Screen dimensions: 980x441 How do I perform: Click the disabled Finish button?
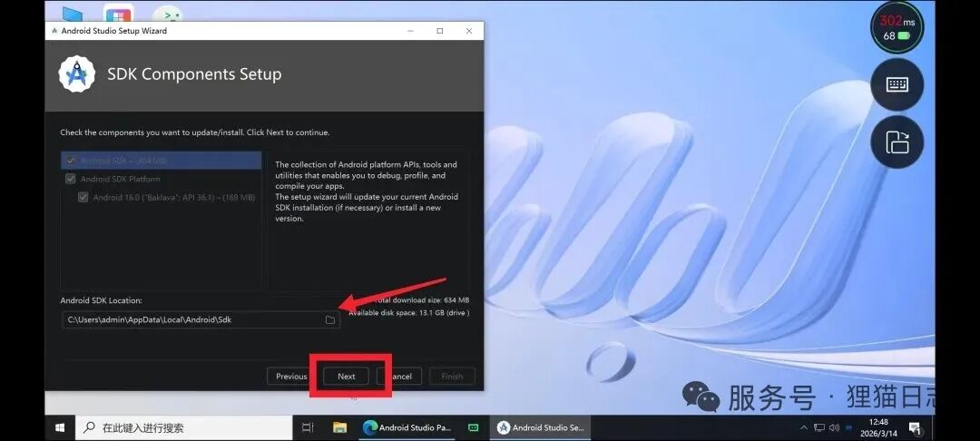coord(452,376)
